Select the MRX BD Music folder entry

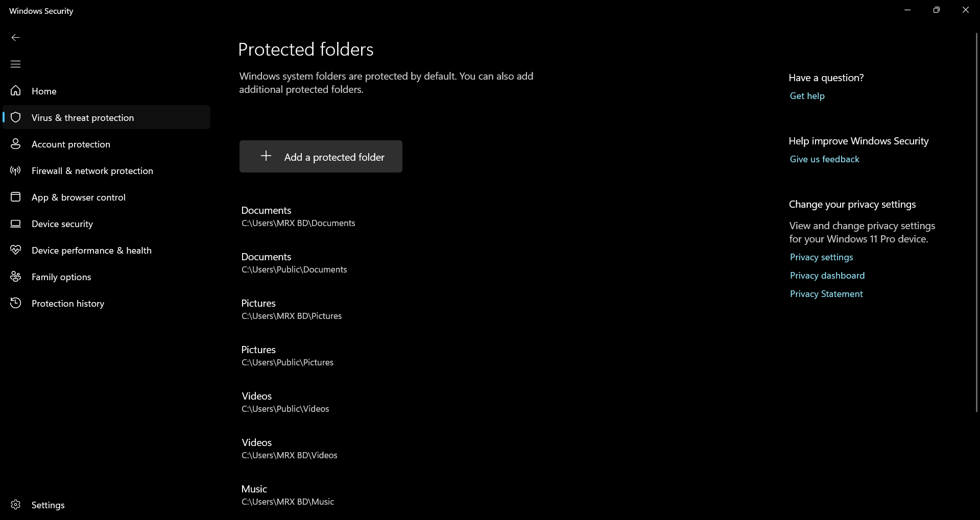pyautogui.click(x=288, y=495)
